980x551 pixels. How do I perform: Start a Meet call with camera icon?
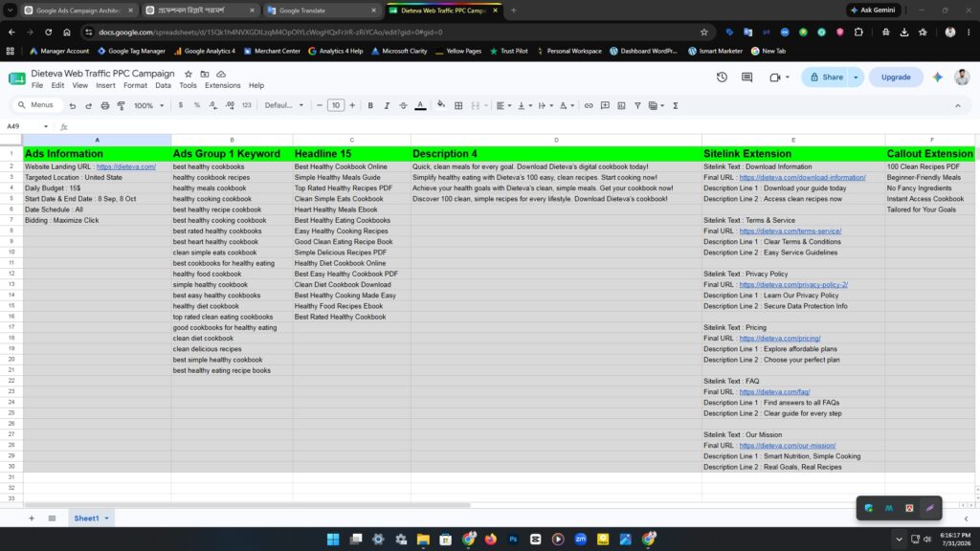pos(775,77)
